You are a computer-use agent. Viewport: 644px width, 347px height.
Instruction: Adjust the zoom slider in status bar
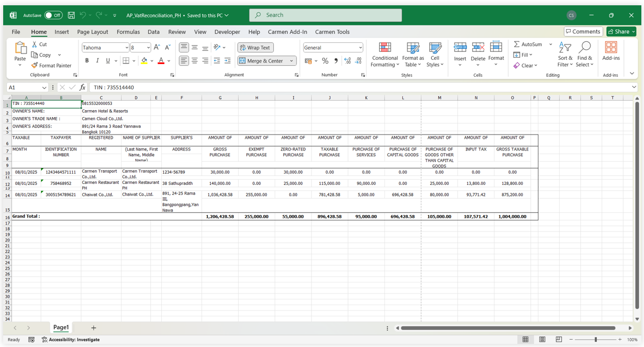click(x=596, y=340)
